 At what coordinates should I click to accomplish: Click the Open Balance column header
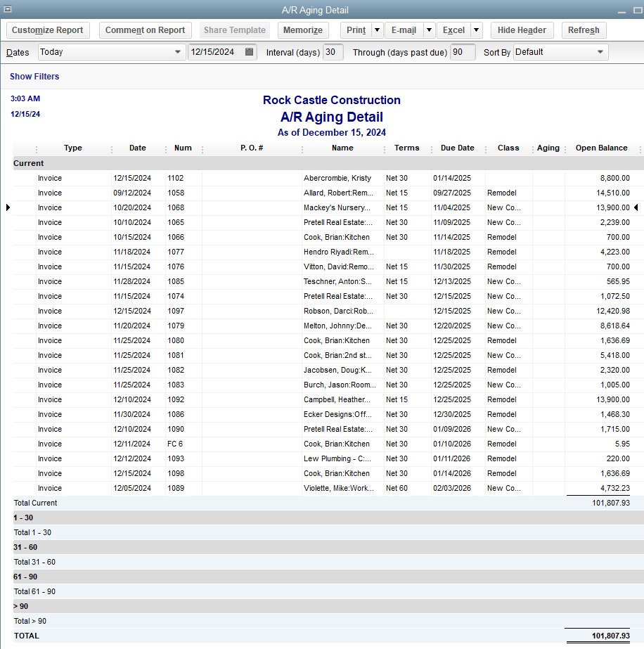tap(601, 148)
